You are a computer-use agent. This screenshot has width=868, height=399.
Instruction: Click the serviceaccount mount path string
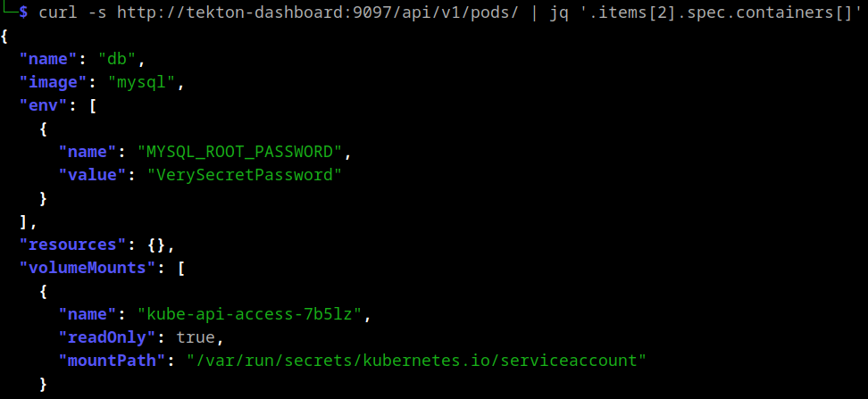(x=416, y=361)
